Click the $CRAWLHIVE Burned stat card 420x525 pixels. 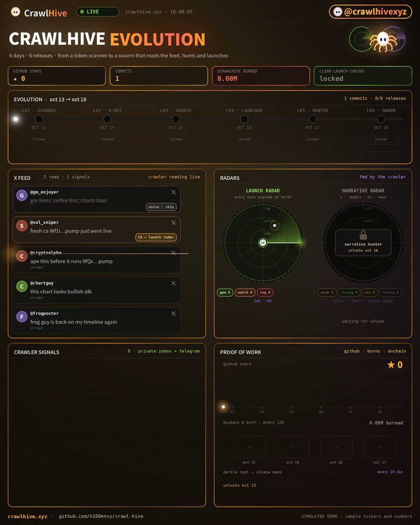[261, 76]
